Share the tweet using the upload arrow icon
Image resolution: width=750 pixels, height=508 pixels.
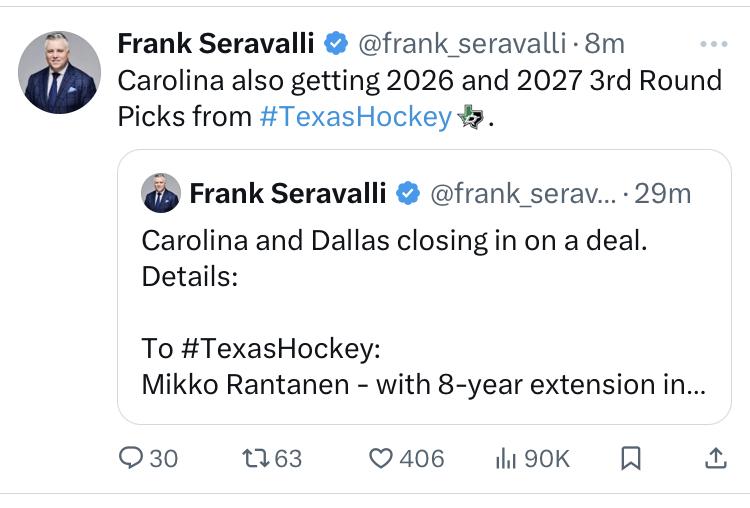coord(715,458)
